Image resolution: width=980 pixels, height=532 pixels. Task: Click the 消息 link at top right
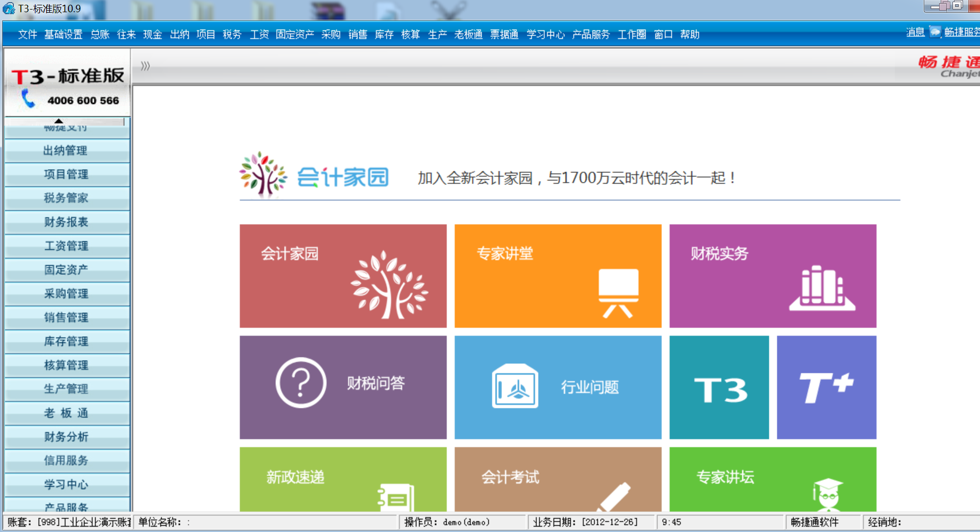(915, 32)
